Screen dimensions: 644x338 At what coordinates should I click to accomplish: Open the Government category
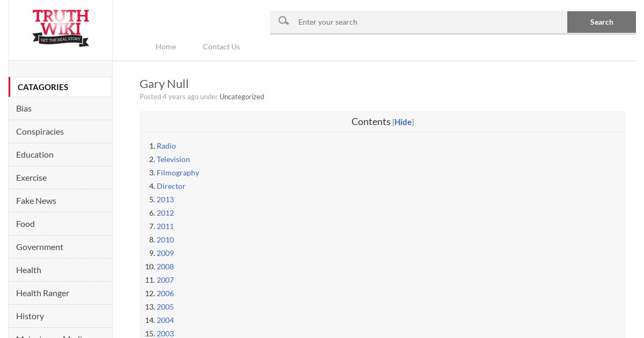60,247
